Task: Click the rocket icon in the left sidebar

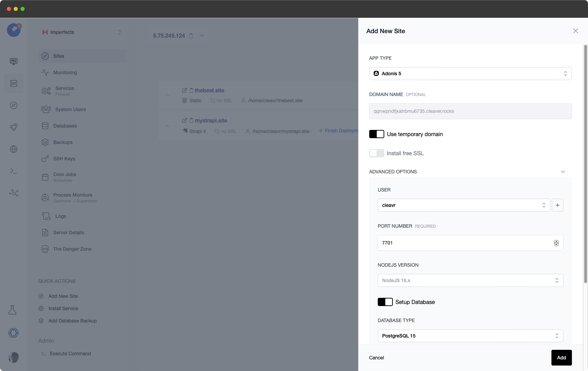Action: [x=13, y=127]
